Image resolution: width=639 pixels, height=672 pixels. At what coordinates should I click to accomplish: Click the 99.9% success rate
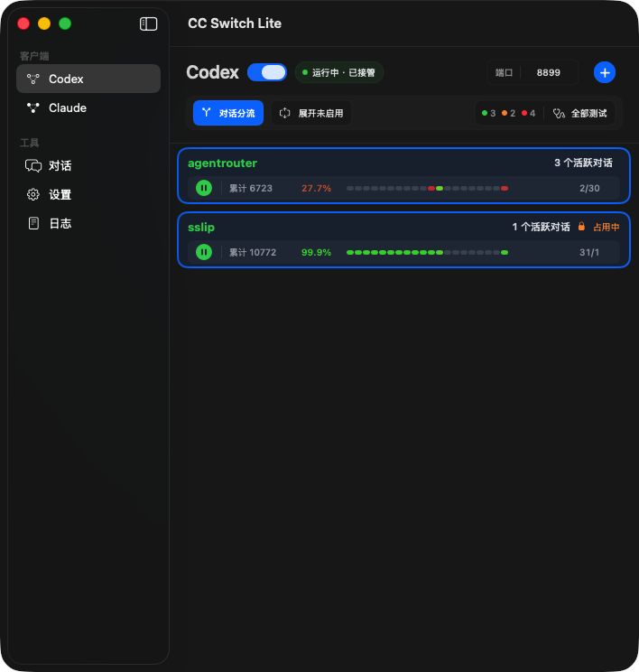pyautogui.click(x=316, y=252)
